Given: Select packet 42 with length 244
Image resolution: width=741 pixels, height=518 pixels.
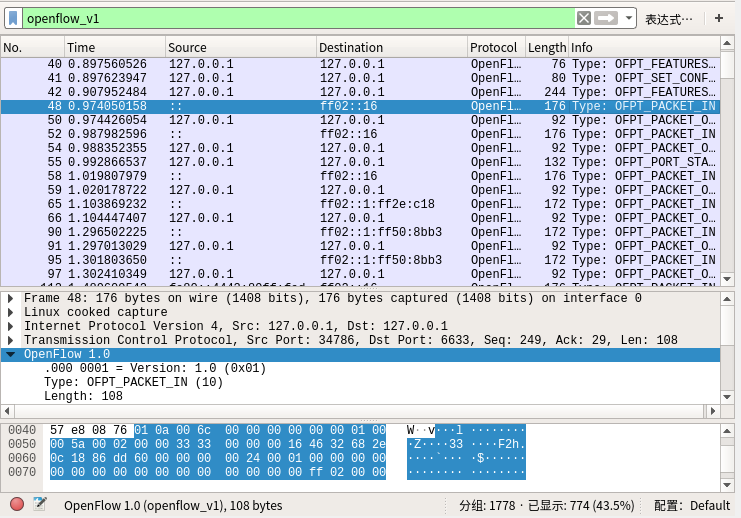Looking at the screenshot, I should (x=360, y=92).
